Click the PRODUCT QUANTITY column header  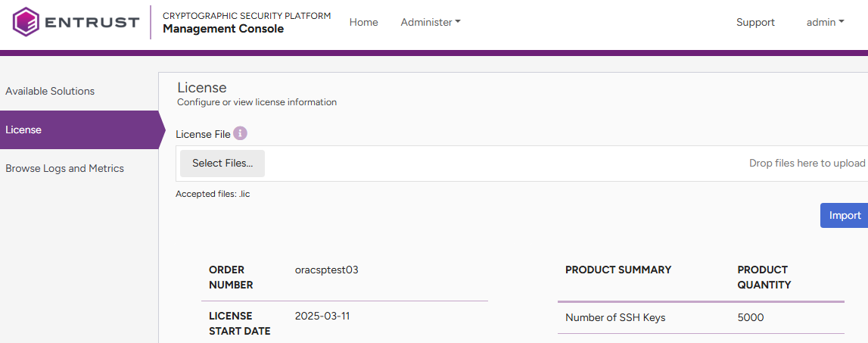(x=764, y=277)
